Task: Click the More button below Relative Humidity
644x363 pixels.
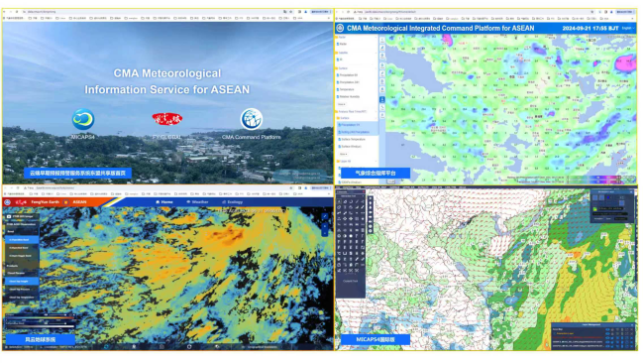Action: (342, 104)
